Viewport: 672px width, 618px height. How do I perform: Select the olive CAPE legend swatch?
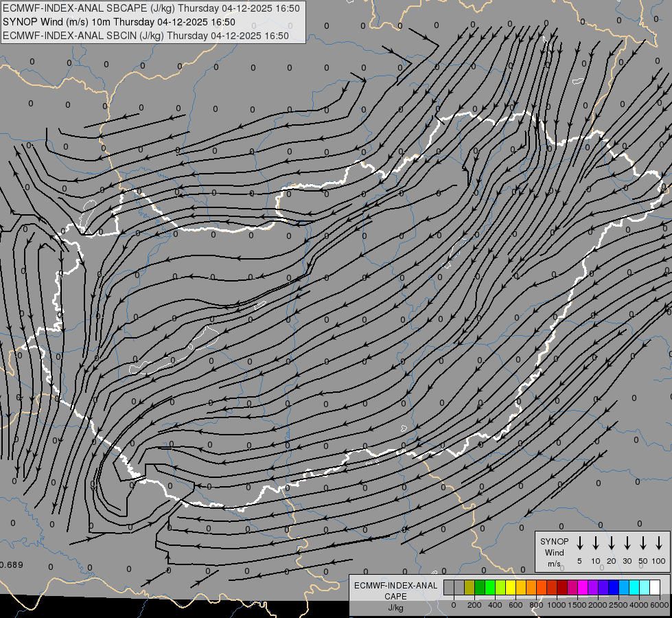pyautogui.click(x=470, y=587)
